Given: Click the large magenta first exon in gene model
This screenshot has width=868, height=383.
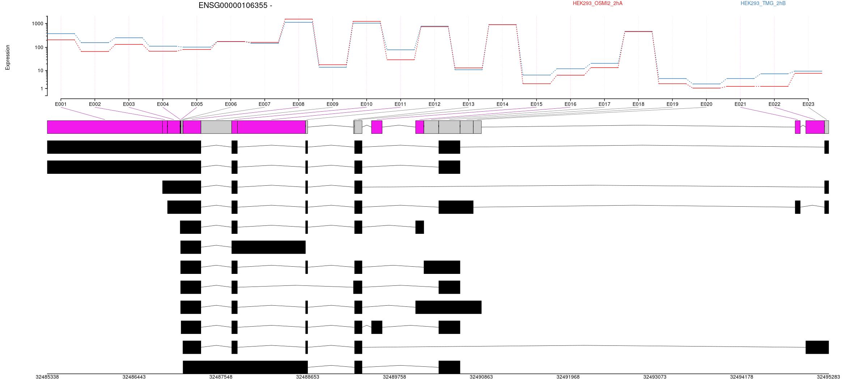Looking at the screenshot, I should coord(105,127).
